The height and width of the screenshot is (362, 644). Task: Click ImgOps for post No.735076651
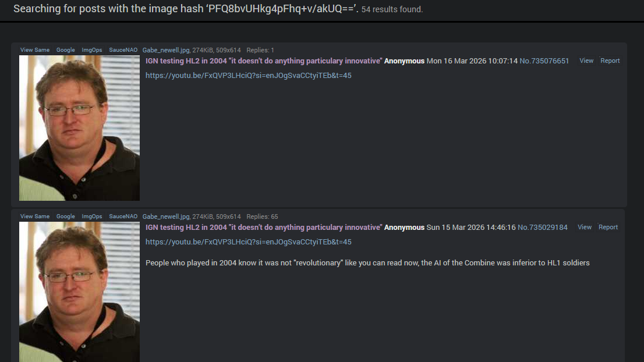pos(92,50)
